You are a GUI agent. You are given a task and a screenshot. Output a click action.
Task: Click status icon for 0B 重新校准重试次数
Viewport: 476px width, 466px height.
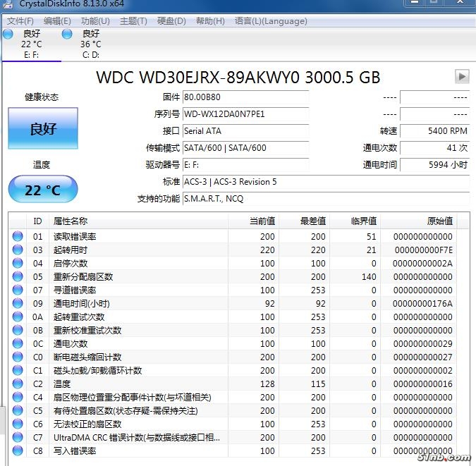tap(18, 330)
